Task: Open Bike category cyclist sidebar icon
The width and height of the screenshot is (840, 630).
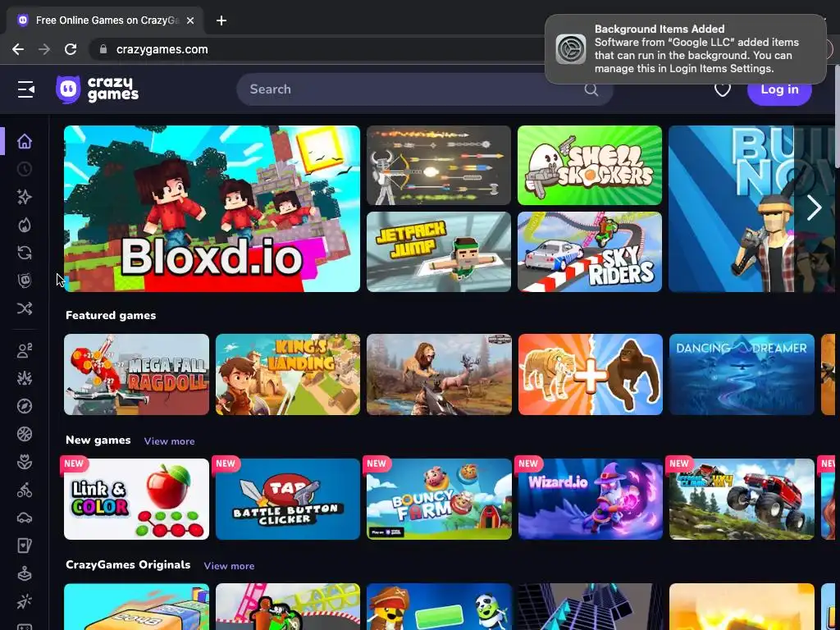Action: 25,490
